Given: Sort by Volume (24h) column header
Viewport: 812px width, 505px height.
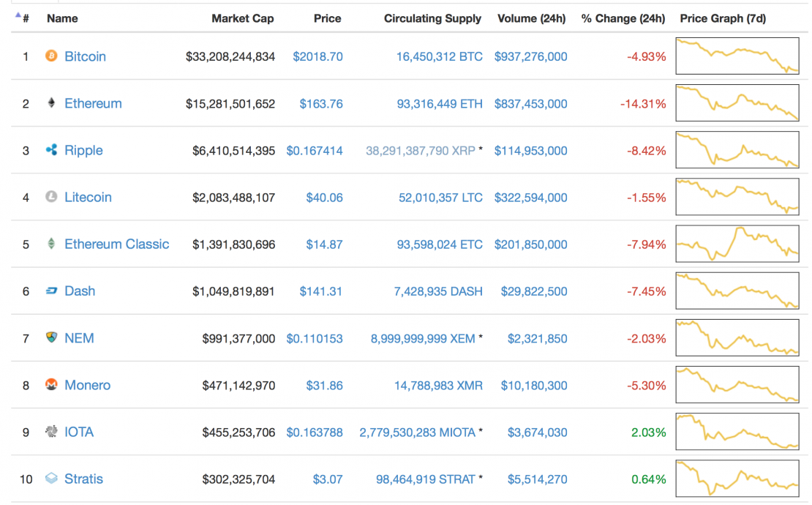Looking at the screenshot, I should [532, 18].
